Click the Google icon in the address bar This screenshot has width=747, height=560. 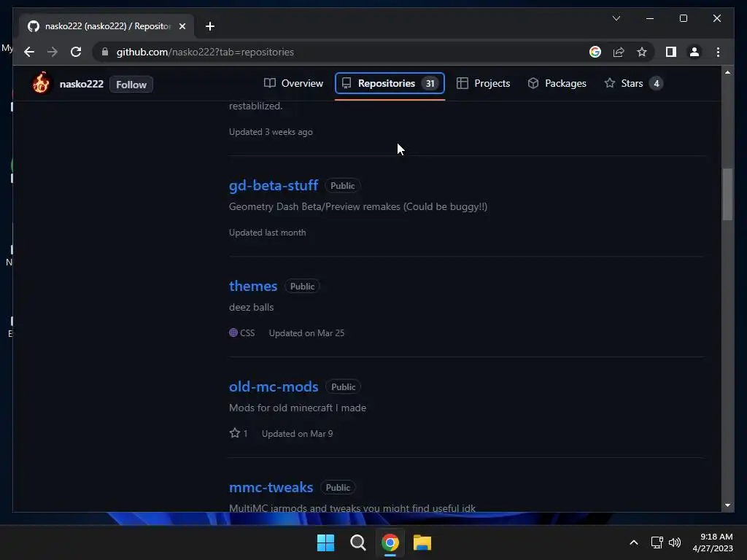pos(595,52)
